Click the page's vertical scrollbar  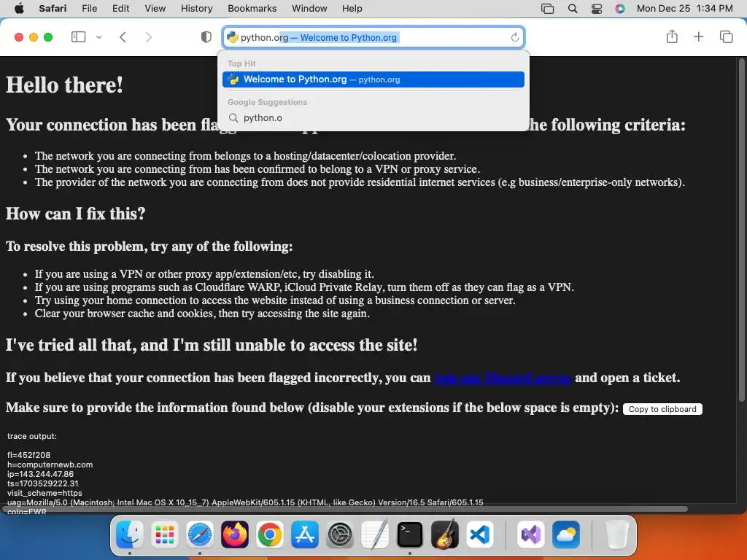pos(741,228)
